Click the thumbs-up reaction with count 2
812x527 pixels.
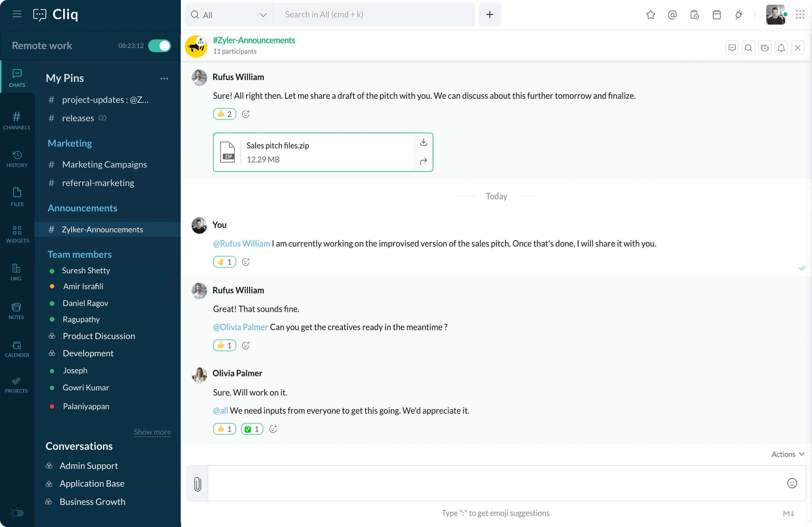(x=224, y=114)
